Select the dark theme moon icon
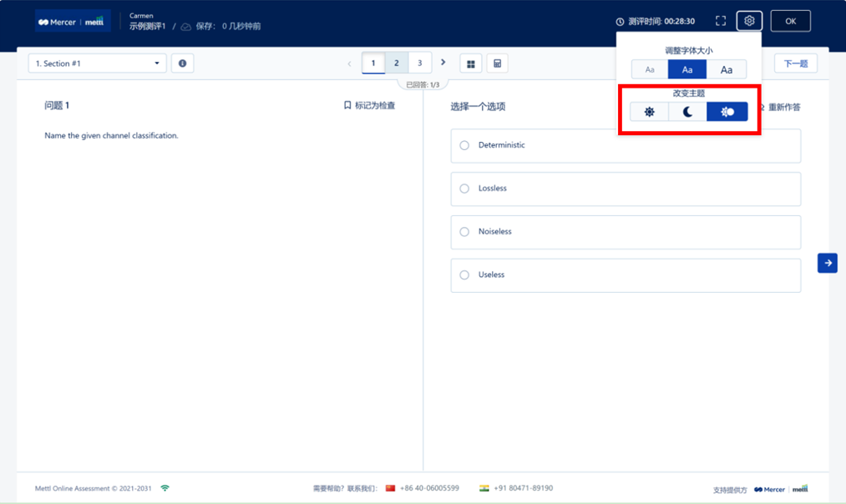 (x=687, y=112)
